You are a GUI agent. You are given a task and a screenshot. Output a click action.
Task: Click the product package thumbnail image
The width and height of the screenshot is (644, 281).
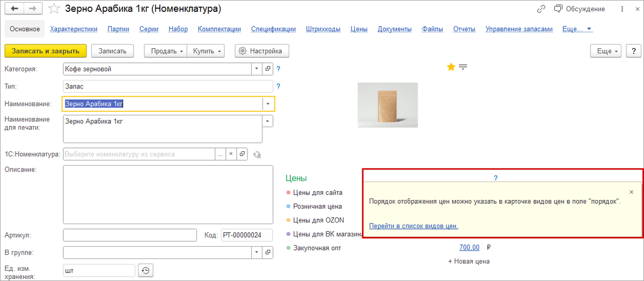point(388,105)
